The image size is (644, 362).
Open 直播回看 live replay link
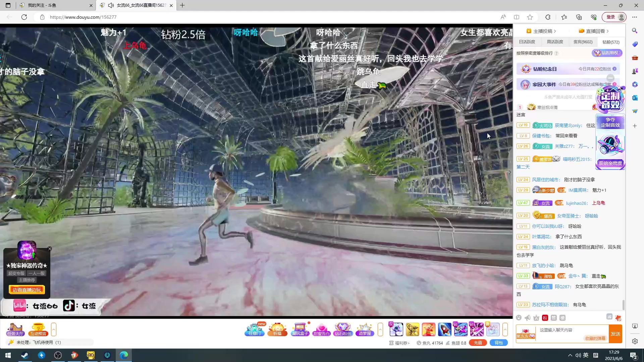(x=594, y=31)
